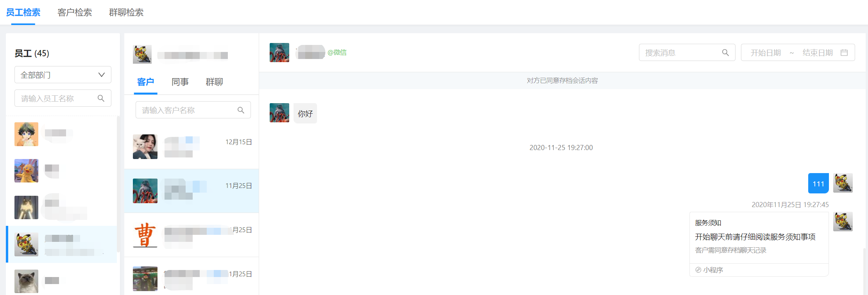Click the mini program icon on the service notice card
868x295 pixels.
tap(698, 270)
